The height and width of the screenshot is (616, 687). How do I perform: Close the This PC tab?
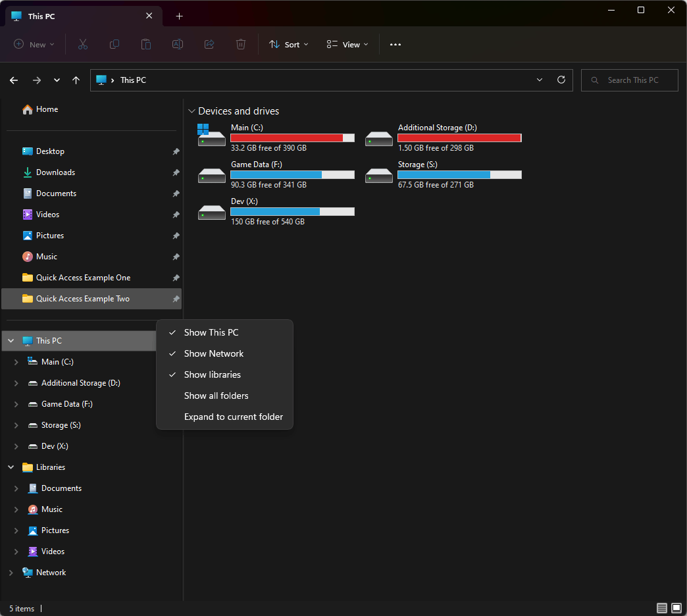(149, 16)
